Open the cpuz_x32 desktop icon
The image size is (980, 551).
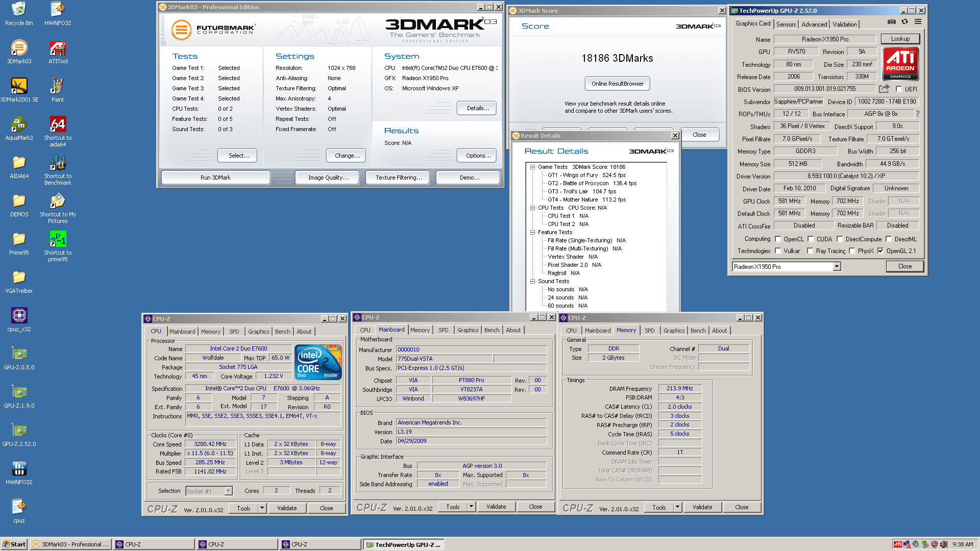[19, 320]
